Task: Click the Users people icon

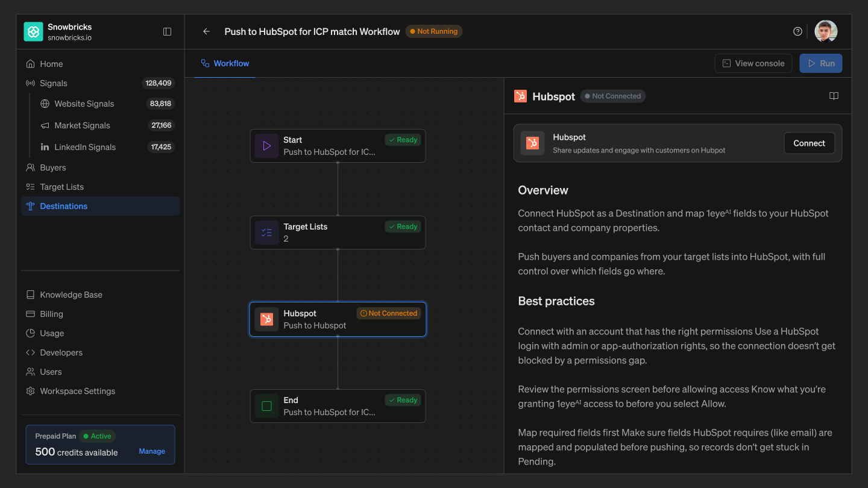Action: (x=30, y=372)
